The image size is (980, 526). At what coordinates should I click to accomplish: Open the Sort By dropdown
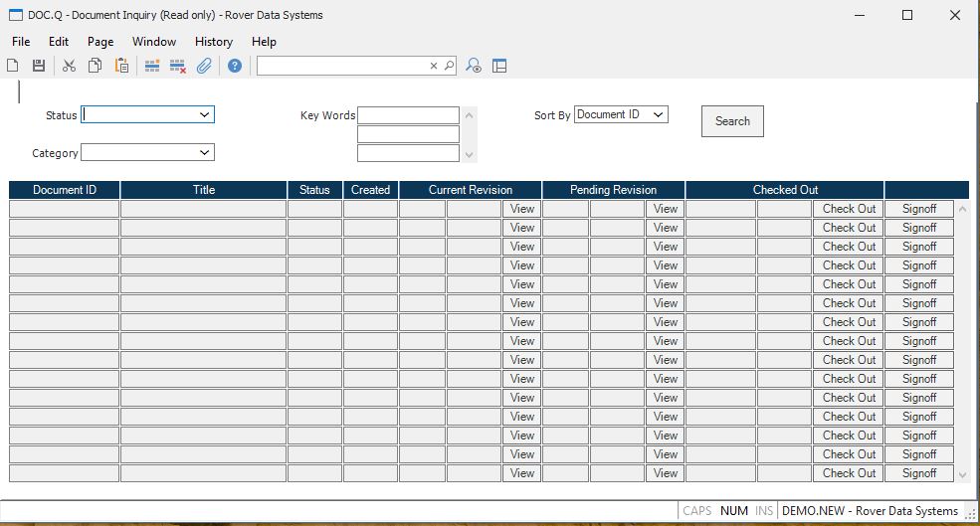tap(658, 115)
